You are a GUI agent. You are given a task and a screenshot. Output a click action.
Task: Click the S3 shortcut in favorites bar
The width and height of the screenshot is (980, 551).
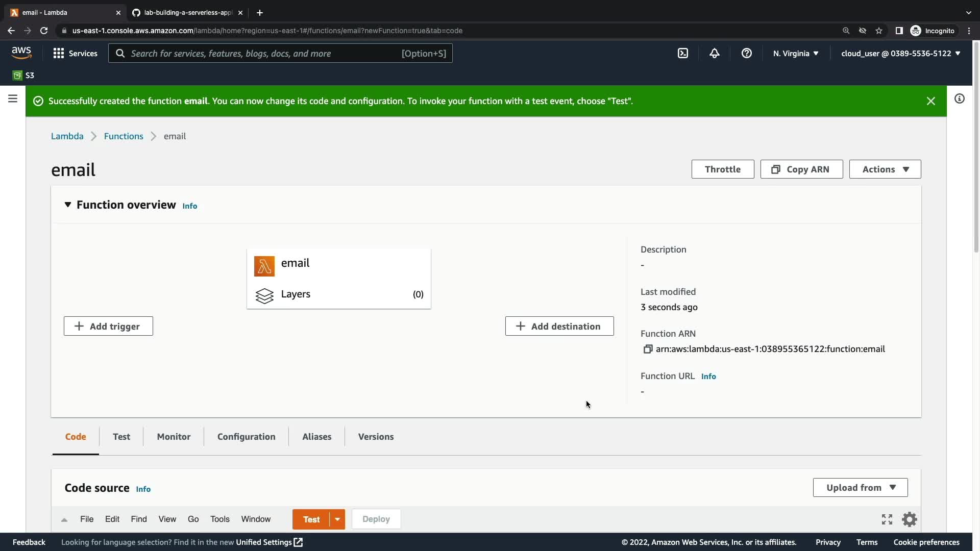point(24,76)
